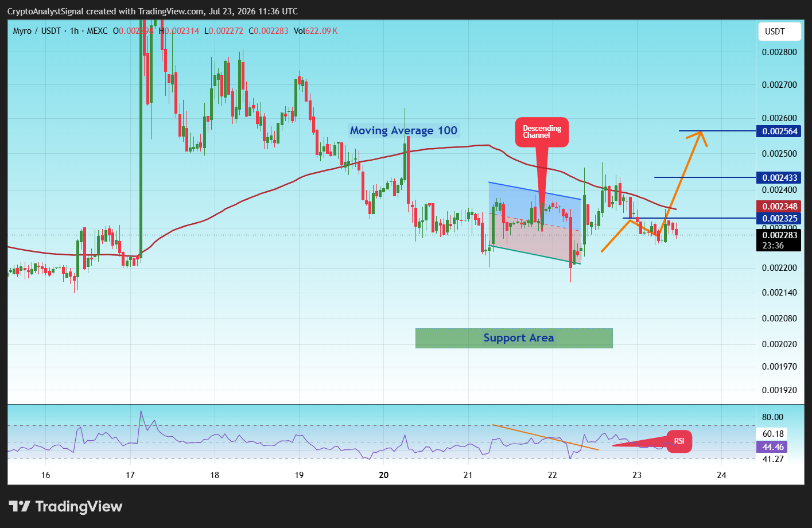Click the 0.002020 price axis label
The height and width of the screenshot is (528, 812).
779,344
